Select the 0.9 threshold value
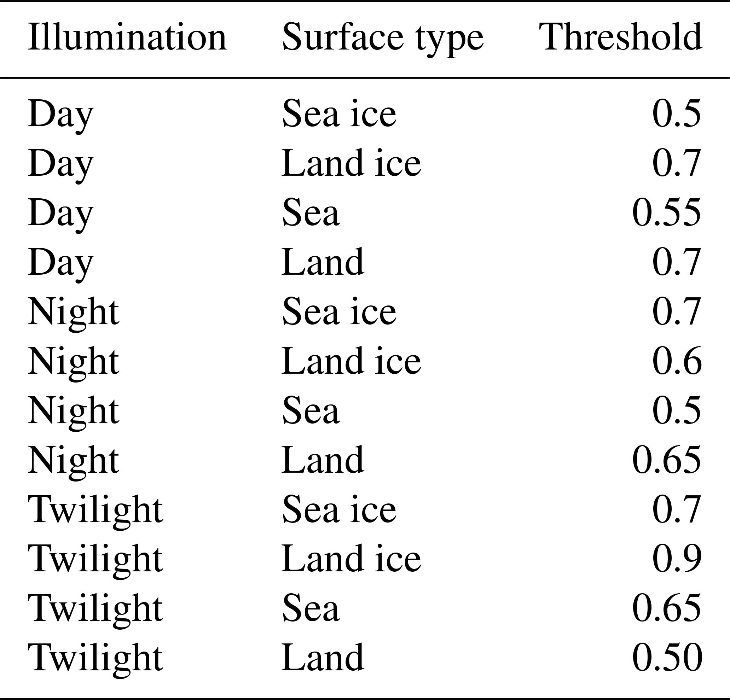This screenshot has height=700, width=730. click(x=677, y=559)
